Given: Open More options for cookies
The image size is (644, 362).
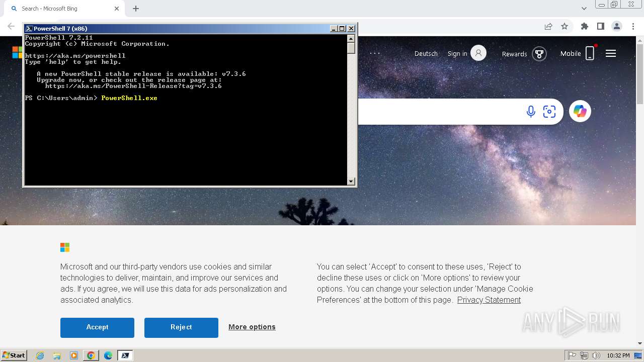Looking at the screenshot, I should 252,327.
